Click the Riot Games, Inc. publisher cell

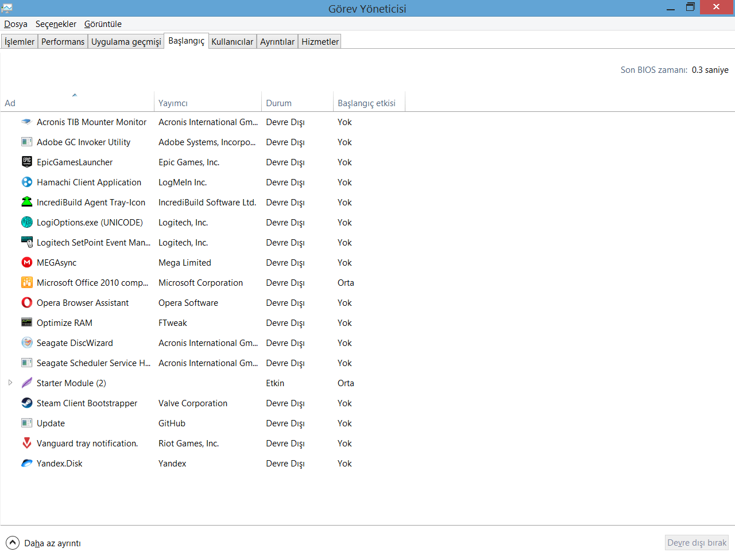tap(189, 444)
